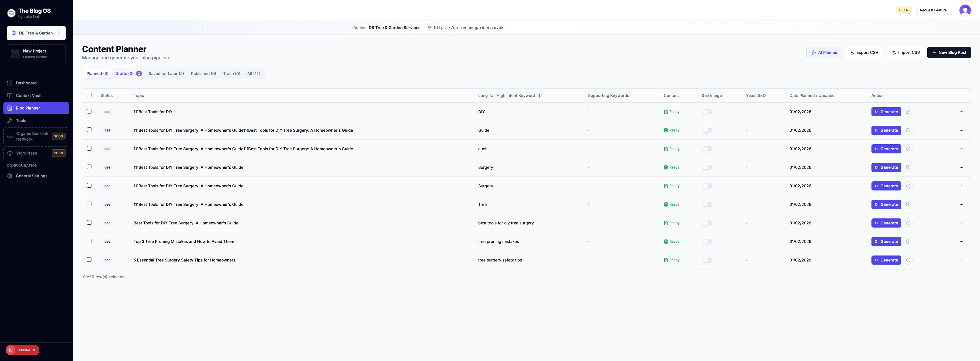Screen dimensions: 980x361
Task: Click the plus icon for New Project
Action: pyautogui.click(x=15, y=54)
